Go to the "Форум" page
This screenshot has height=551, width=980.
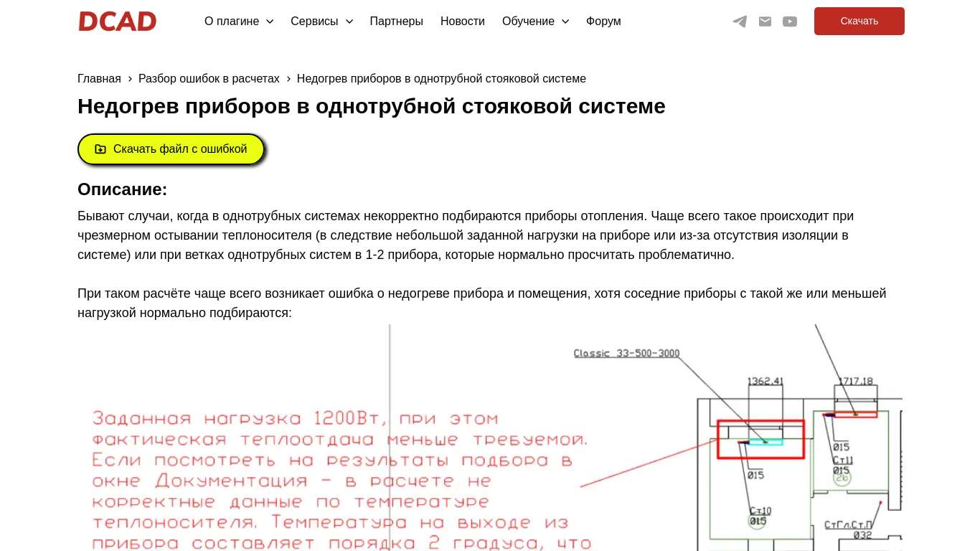tap(603, 22)
